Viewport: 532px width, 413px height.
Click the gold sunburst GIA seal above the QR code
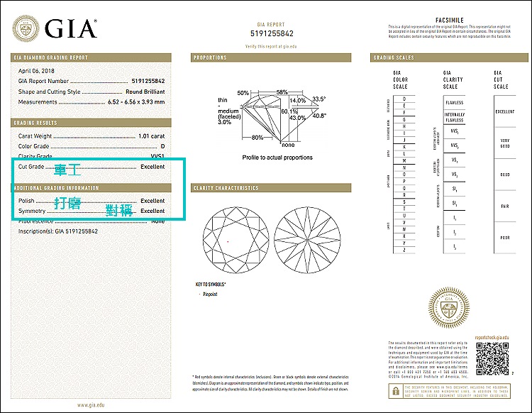[x=449, y=308]
